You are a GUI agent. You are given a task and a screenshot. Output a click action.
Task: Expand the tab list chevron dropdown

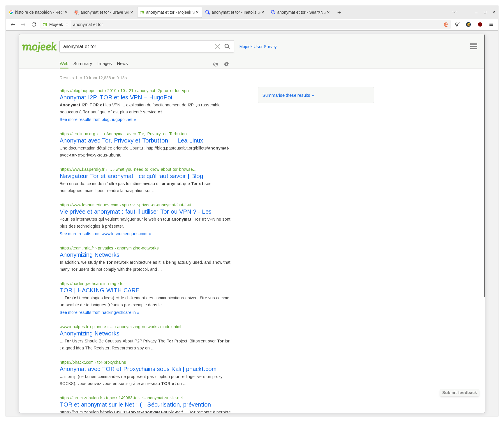[454, 12]
